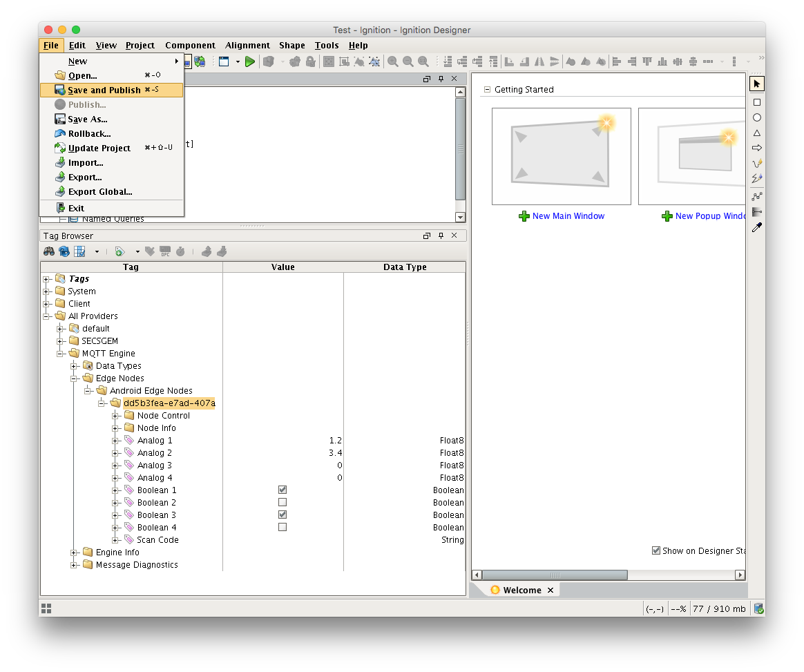Screen dimensions: 804x672
Task: Open the Edit menu
Action: [77, 45]
